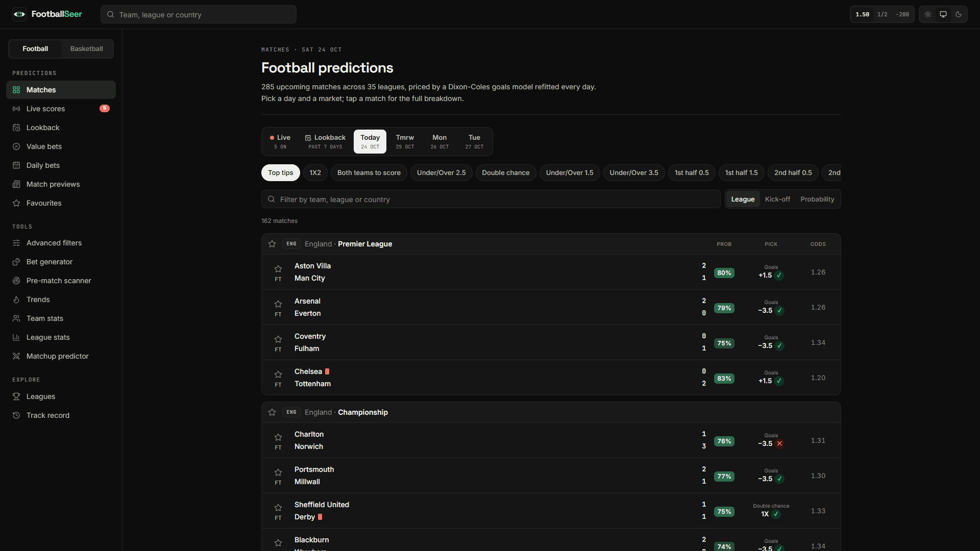980x551 pixels.
Task: Select American odds format -200
Action: pyautogui.click(x=902, y=14)
